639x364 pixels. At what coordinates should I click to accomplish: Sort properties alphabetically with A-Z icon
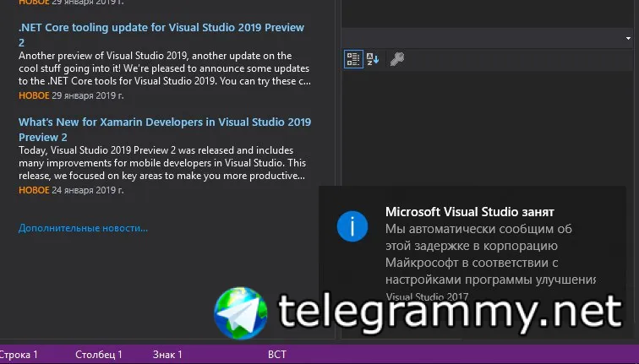pyautogui.click(x=373, y=59)
